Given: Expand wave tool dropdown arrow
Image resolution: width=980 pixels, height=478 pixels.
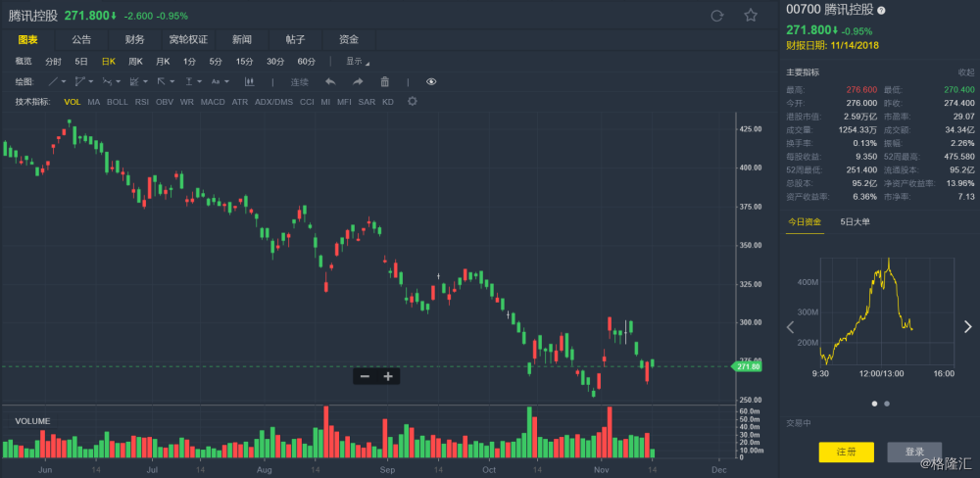Looking at the screenshot, I should 119,82.
